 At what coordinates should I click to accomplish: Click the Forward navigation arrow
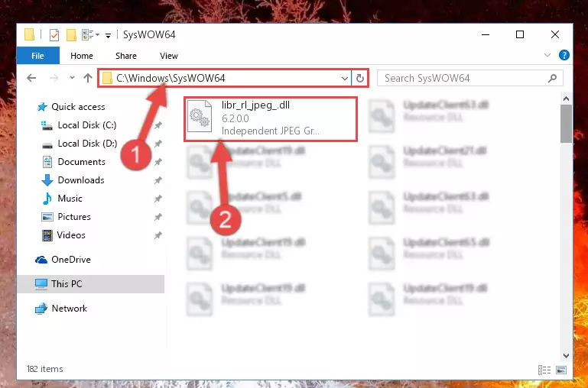click(x=54, y=78)
